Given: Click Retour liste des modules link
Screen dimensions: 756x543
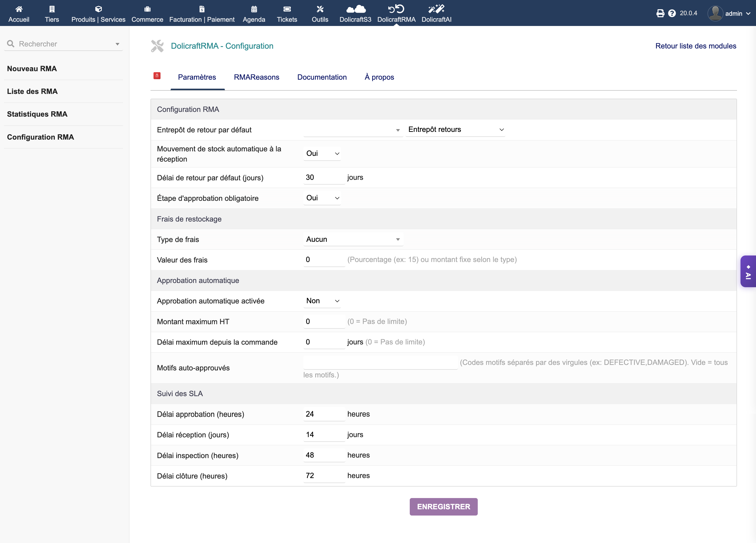Looking at the screenshot, I should click(695, 46).
